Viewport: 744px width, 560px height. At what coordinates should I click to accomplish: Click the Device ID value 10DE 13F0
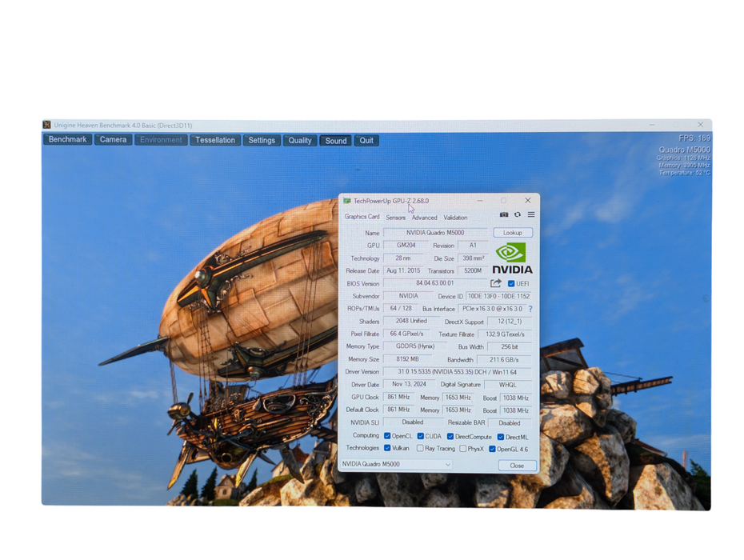pyautogui.click(x=498, y=296)
